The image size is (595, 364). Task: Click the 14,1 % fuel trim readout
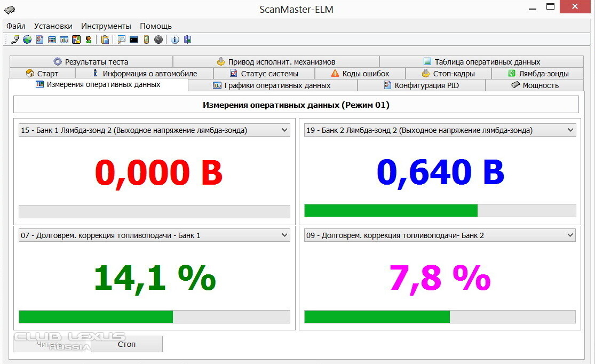tap(154, 278)
